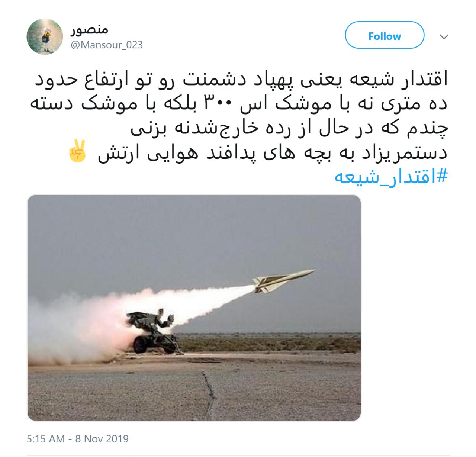476x457 pixels.
Task: Click the tweet line starting چندم که
Action: (289, 128)
